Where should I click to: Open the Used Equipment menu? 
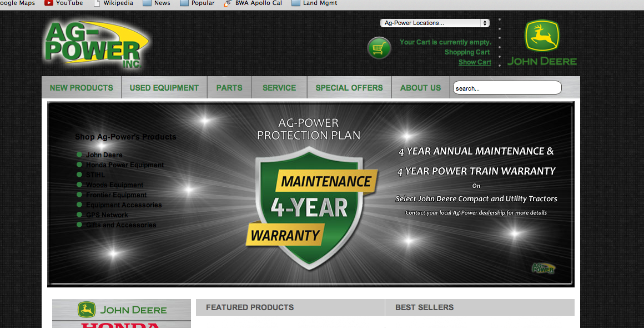(x=164, y=87)
